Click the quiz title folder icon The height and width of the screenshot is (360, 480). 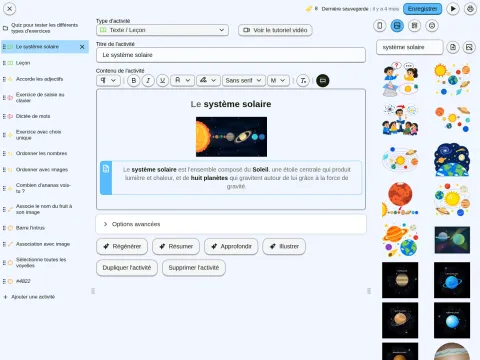5,28
